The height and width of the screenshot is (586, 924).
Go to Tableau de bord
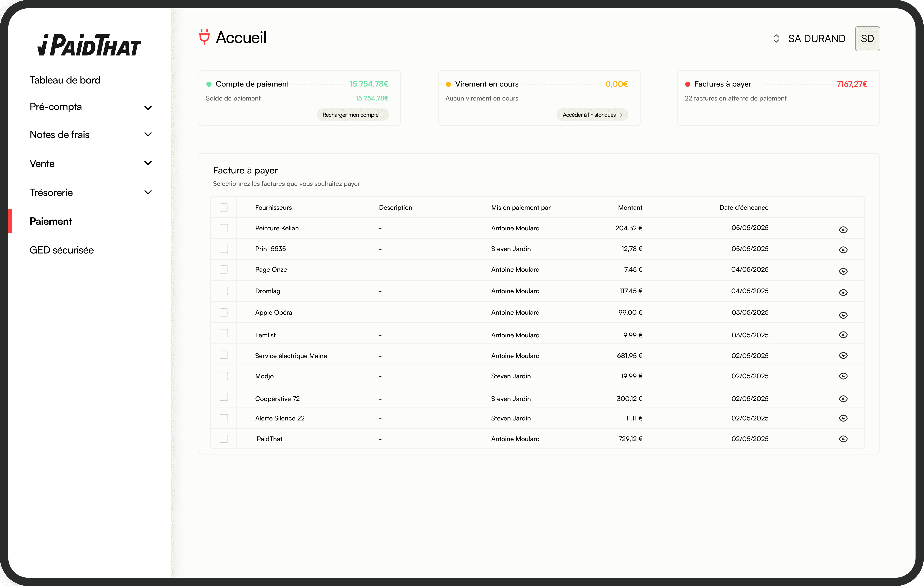pos(65,80)
